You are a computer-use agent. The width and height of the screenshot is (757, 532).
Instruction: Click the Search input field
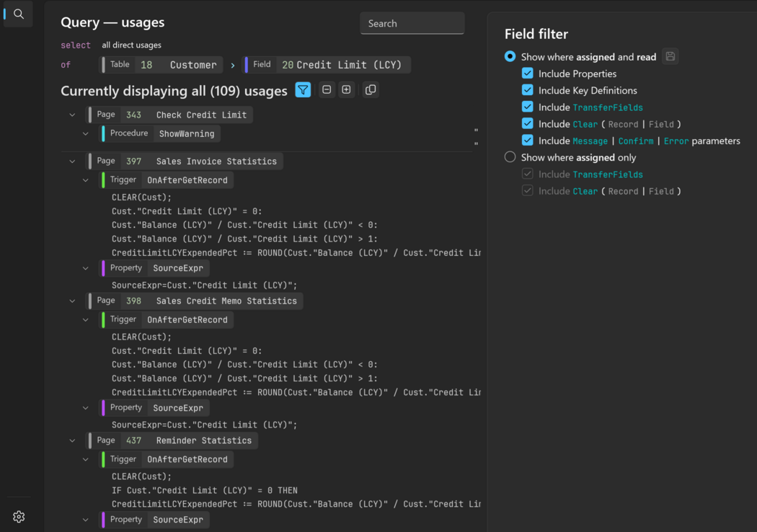click(412, 23)
